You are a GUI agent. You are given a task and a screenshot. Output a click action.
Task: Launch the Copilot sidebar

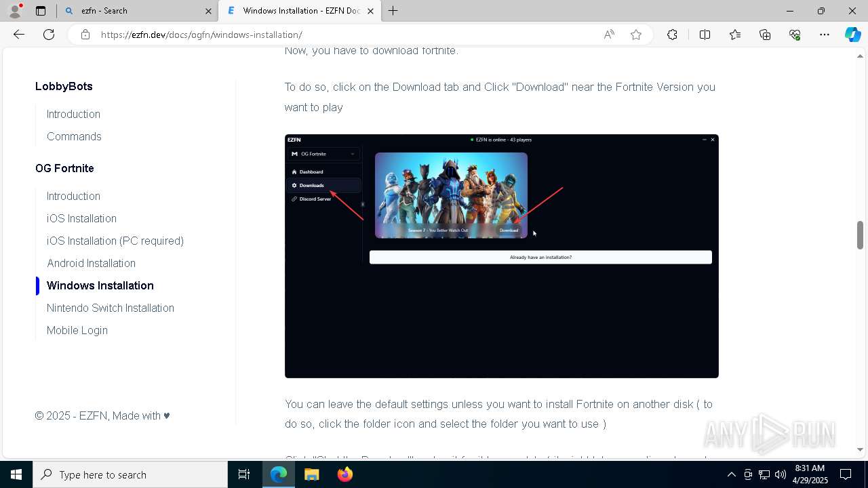pyautogui.click(x=852, y=35)
